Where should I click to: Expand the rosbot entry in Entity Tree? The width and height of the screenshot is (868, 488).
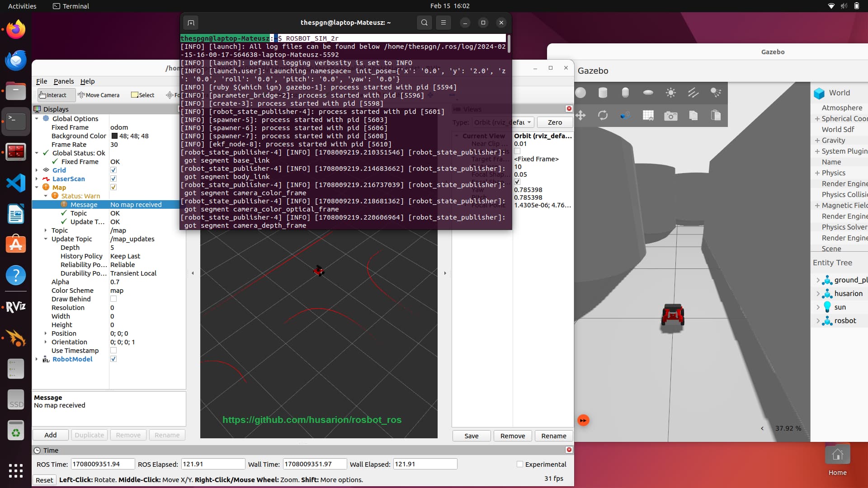pos(818,321)
